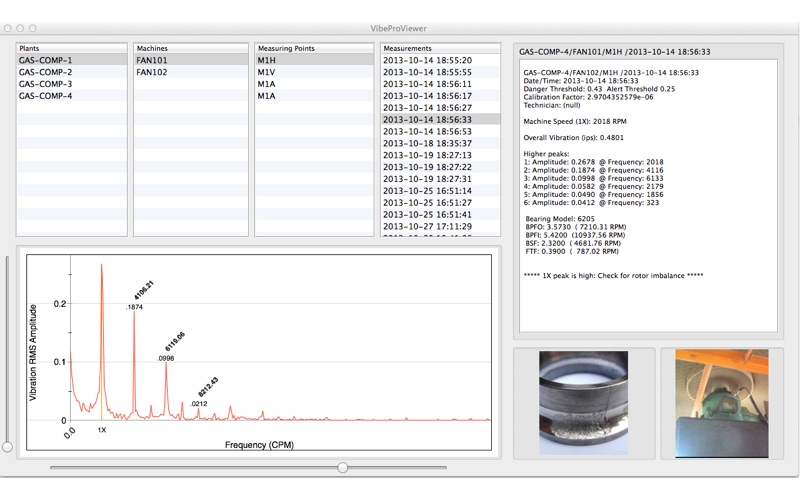Click the vertical slider knob left of chart
The image size is (800, 500).
[8, 446]
